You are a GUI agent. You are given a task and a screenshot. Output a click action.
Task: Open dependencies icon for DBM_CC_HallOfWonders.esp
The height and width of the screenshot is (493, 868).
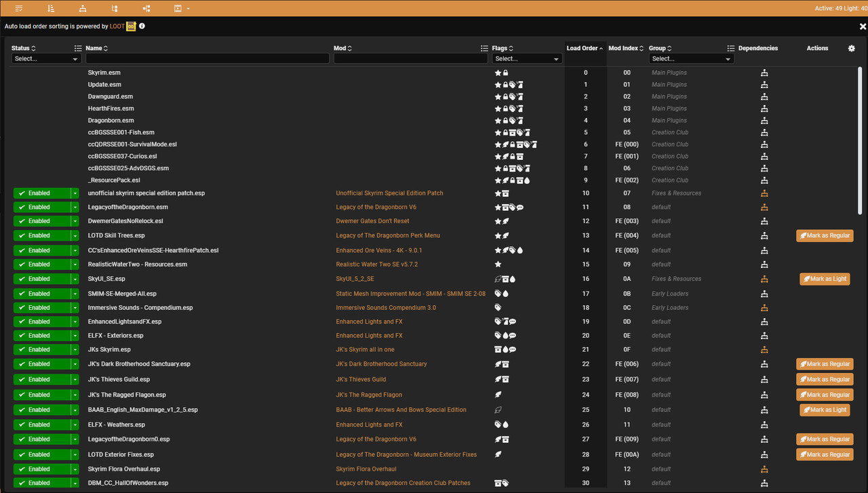coord(764,483)
